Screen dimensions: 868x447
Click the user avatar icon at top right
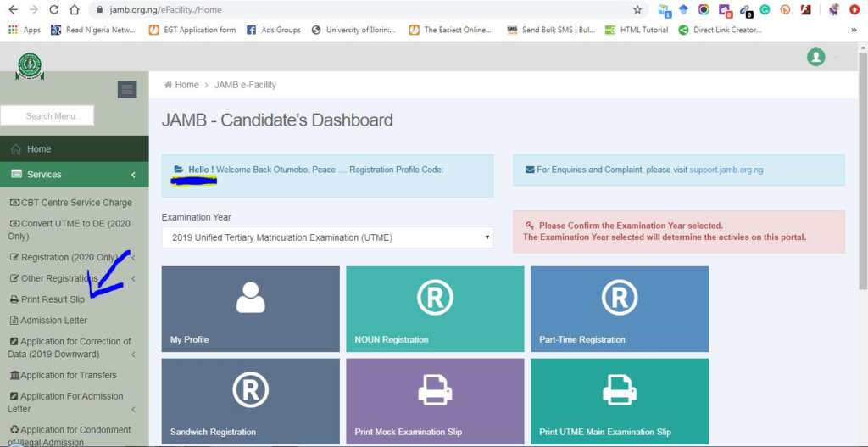(815, 57)
